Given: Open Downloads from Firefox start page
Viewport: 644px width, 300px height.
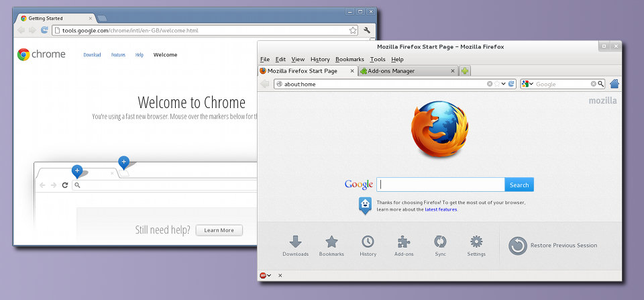Looking at the screenshot, I should pyautogui.click(x=295, y=246).
